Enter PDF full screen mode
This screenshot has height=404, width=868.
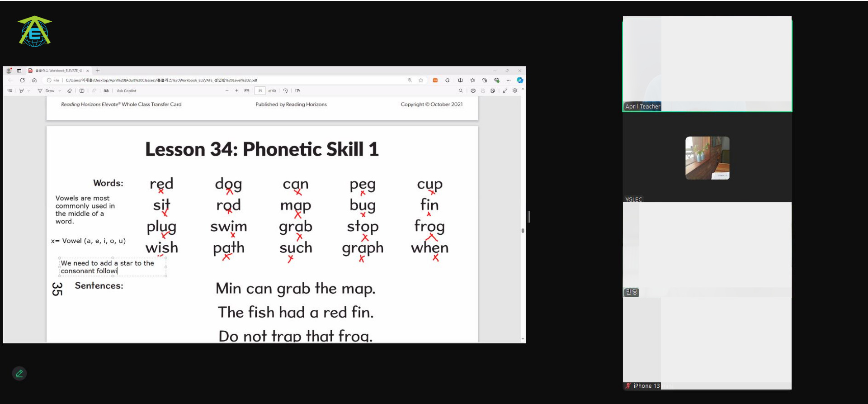coord(505,90)
